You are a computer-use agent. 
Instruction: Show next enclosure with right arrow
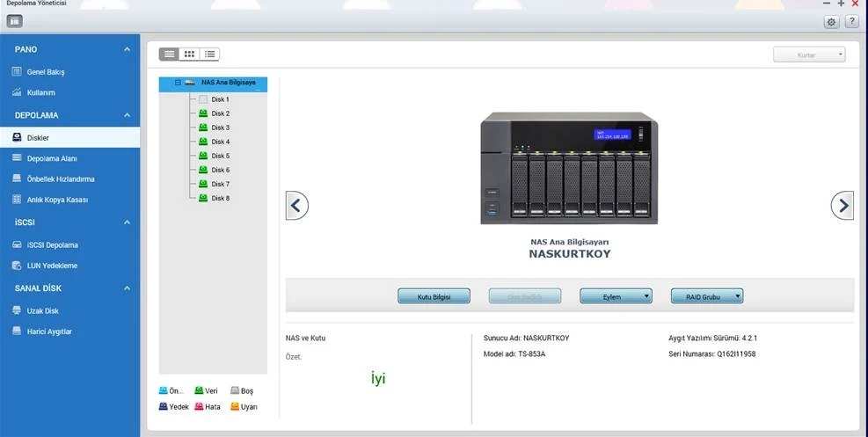(x=842, y=206)
